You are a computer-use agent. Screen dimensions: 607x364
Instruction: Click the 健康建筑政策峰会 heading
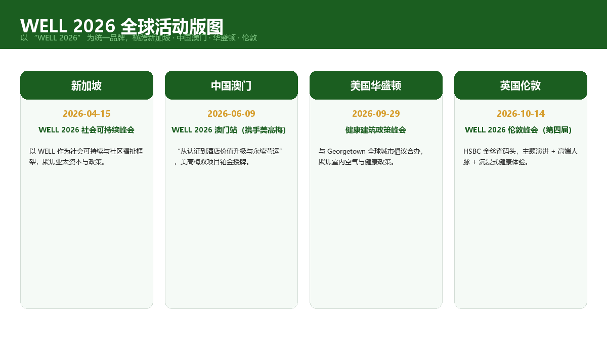376,130
